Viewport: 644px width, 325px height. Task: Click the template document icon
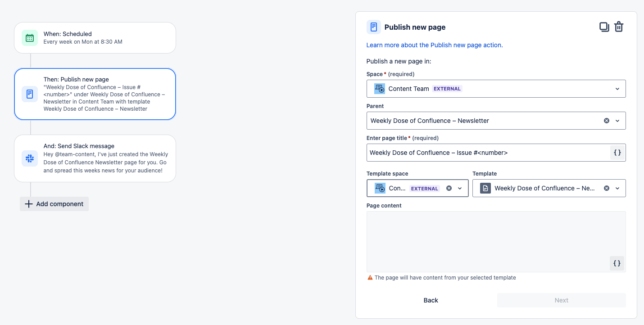coord(485,188)
